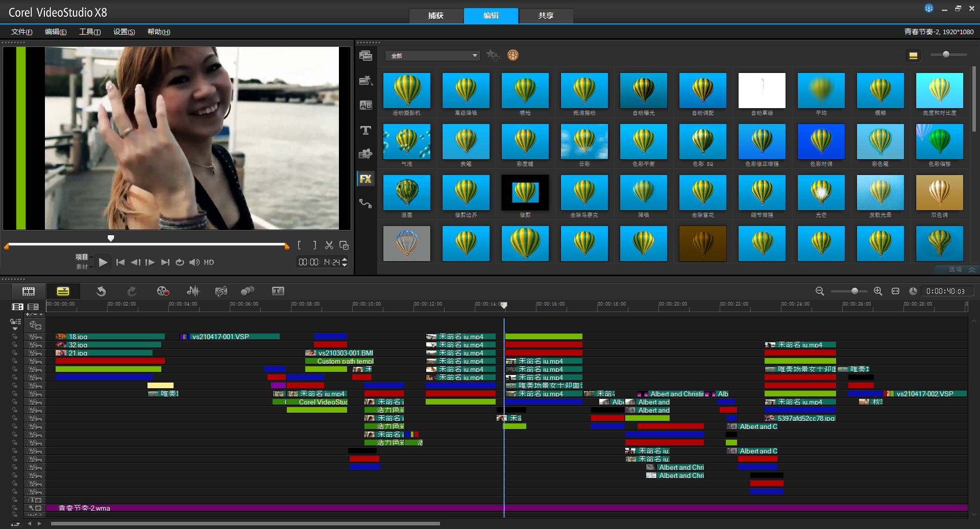The image size is (980, 529).
Task: Open the 文件 (File) menu
Action: [21, 32]
